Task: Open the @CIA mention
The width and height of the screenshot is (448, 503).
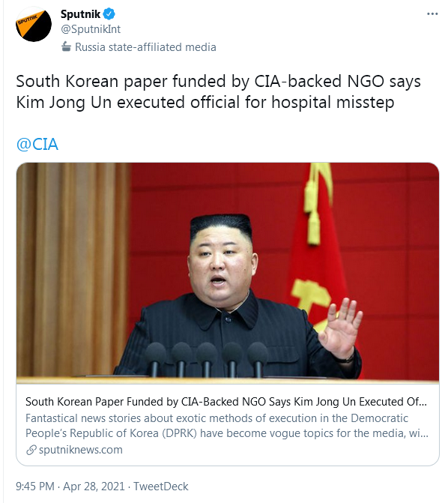Action: [37, 145]
